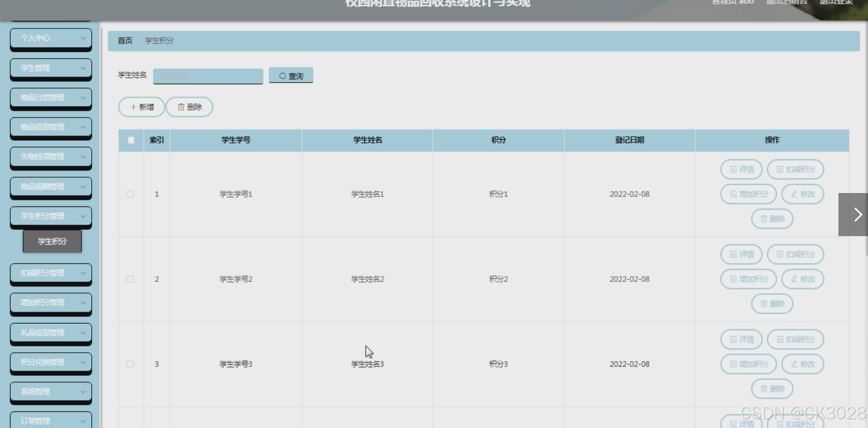Click the search 查询 magnifier button
868x428 pixels.
(x=291, y=75)
